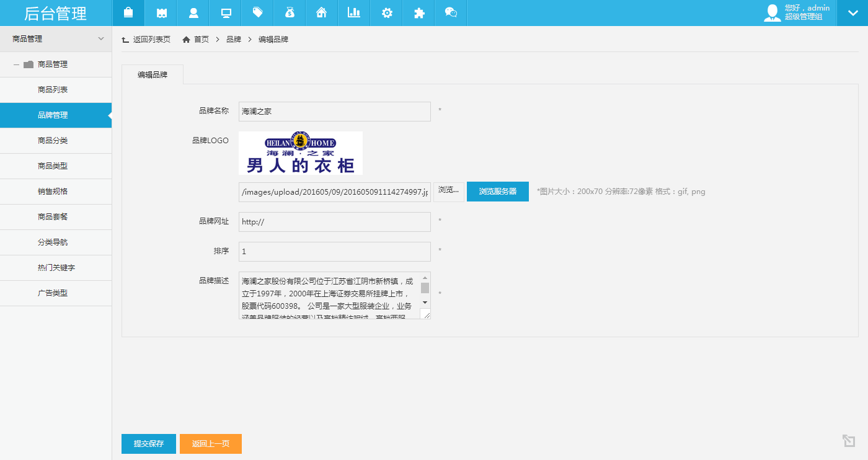Image resolution: width=868 pixels, height=460 pixels.
Task: Collapse the 商品管理 folder tree node
Action: tap(17, 64)
